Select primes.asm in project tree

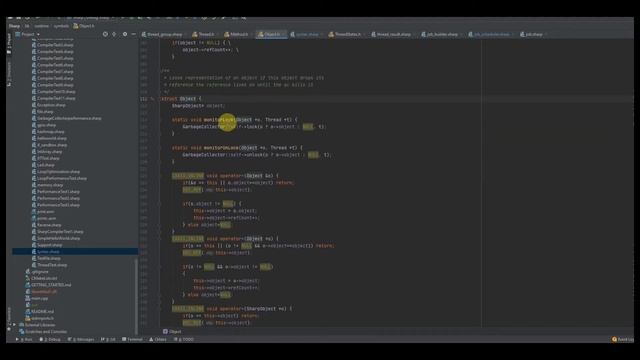click(x=46, y=218)
